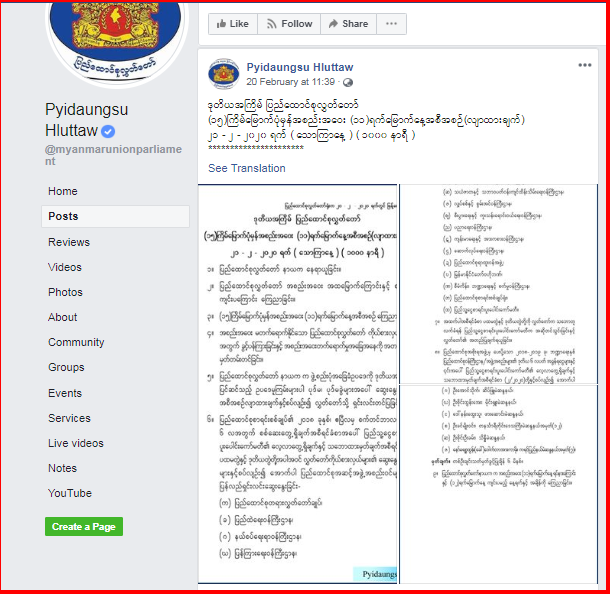610x594 pixels.
Task: Go to the Home section
Action: (x=63, y=191)
